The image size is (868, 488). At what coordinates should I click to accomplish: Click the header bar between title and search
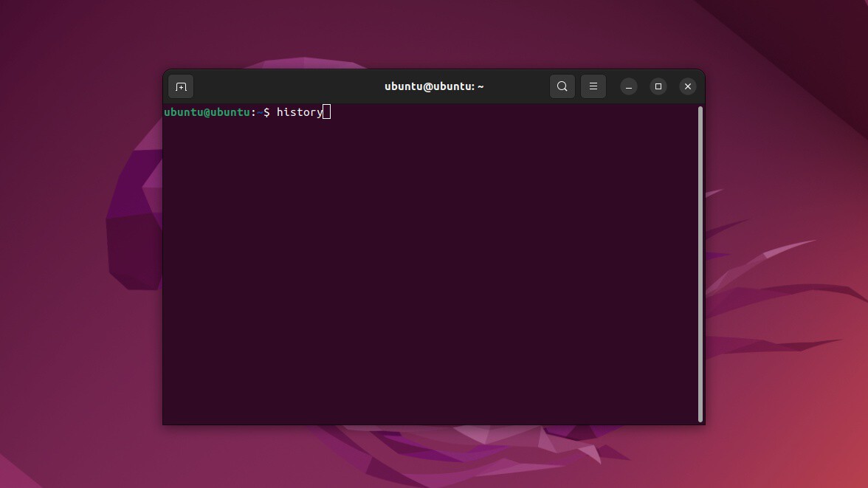[517, 86]
